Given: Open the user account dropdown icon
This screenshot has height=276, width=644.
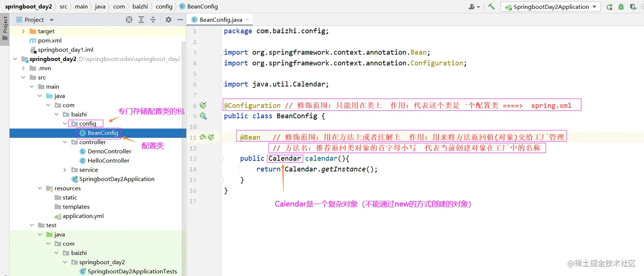Looking at the screenshot, I should [x=474, y=7].
